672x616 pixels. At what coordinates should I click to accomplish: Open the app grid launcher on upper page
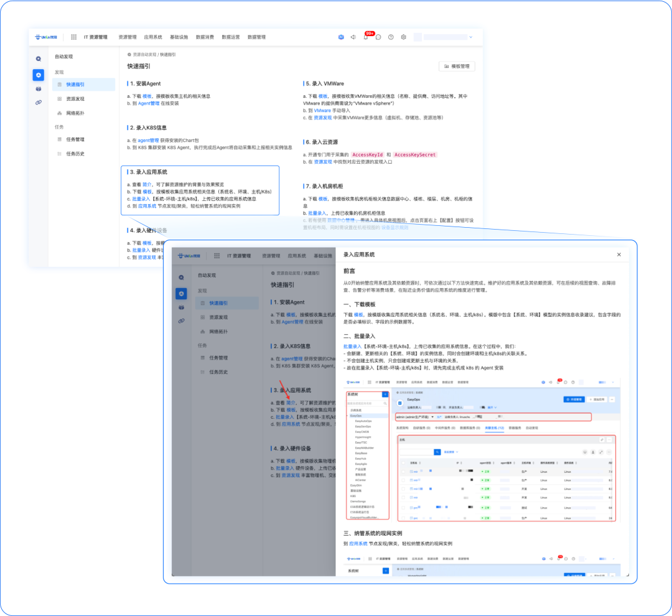(73, 37)
